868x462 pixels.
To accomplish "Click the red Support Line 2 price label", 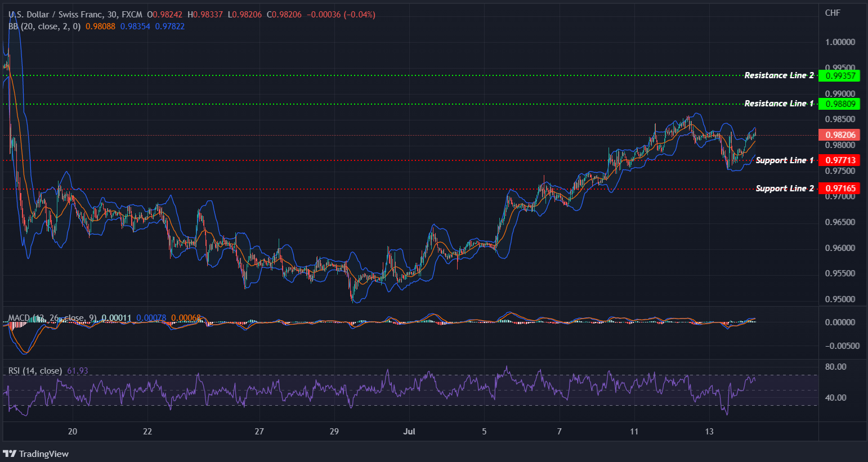I will [x=839, y=188].
